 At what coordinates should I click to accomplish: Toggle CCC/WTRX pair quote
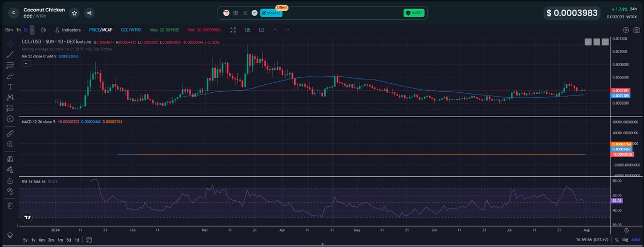pyautogui.click(x=131, y=30)
